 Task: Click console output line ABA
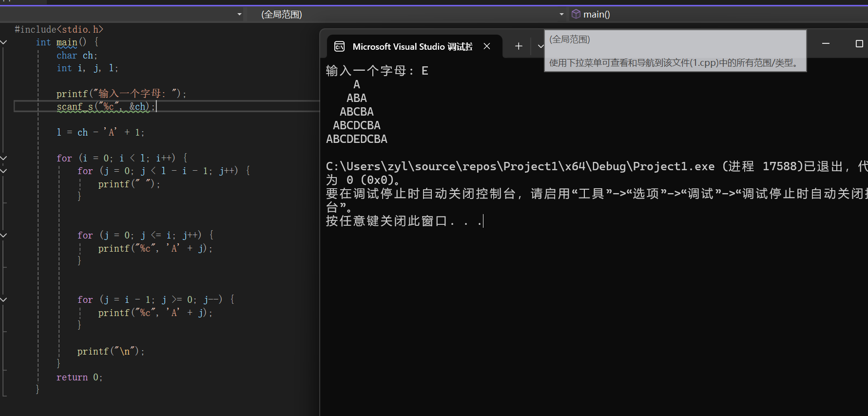tap(357, 98)
